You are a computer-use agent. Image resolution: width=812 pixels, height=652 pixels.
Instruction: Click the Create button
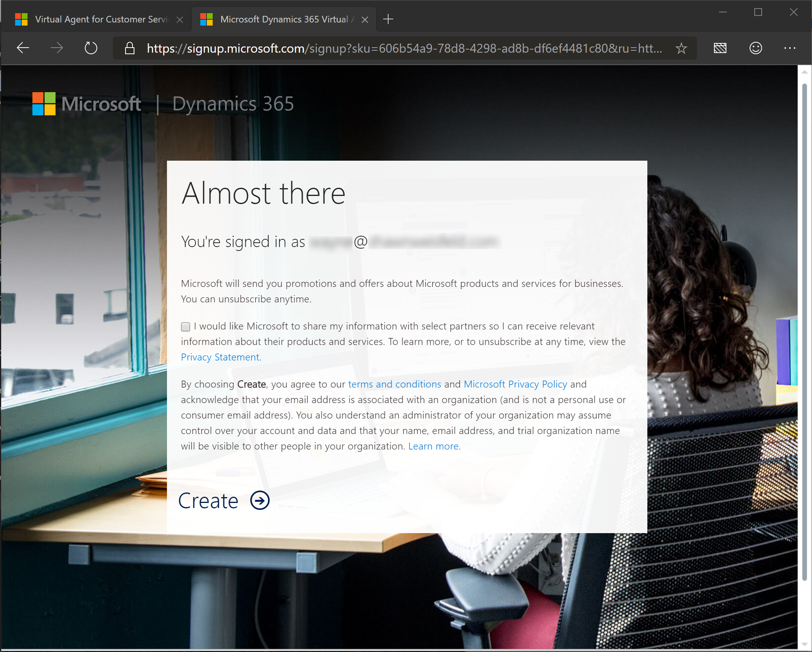pos(208,500)
